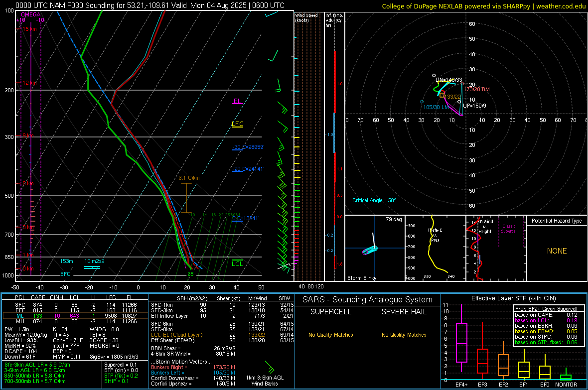Click the stacked Storm Slinky circles
Screen dimensions: 588x390
(x=370, y=250)
